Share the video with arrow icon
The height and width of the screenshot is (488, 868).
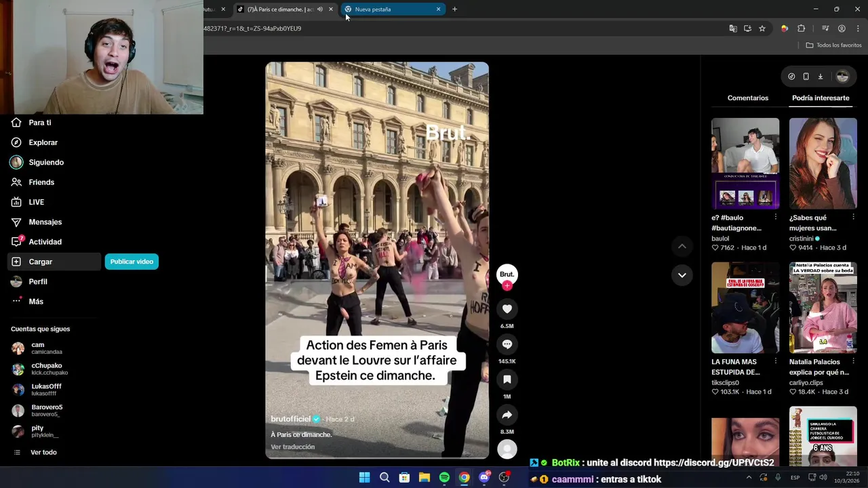click(507, 415)
